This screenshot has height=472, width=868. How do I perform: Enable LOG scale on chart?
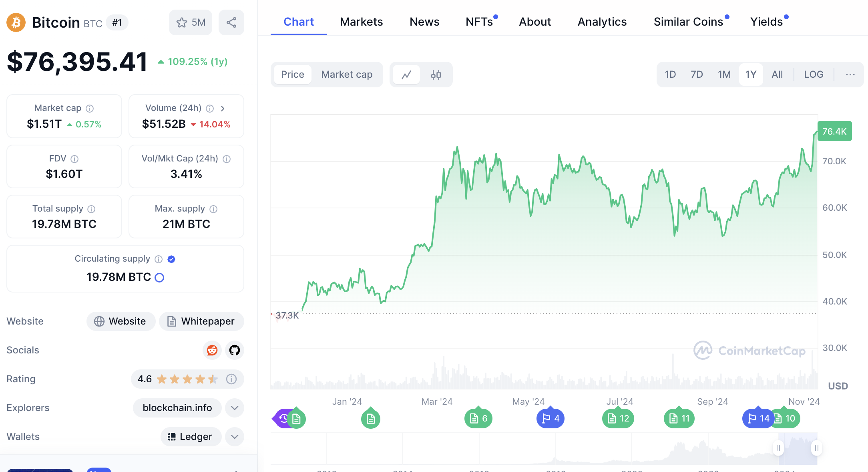(813, 75)
